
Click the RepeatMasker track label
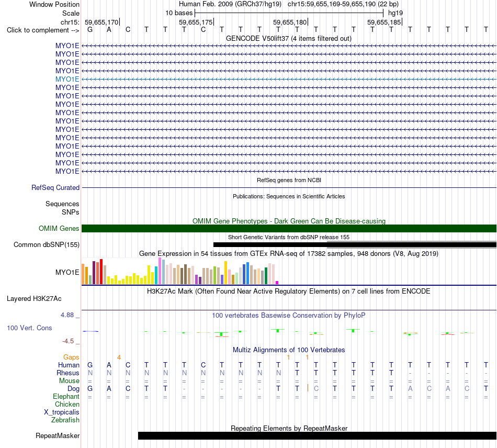(x=58, y=435)
